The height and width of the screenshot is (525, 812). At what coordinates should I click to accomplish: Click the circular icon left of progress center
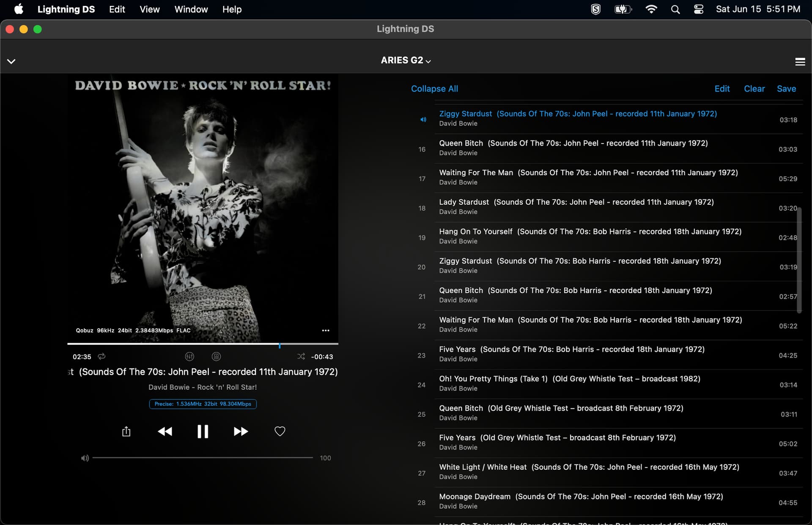point(189,356)
